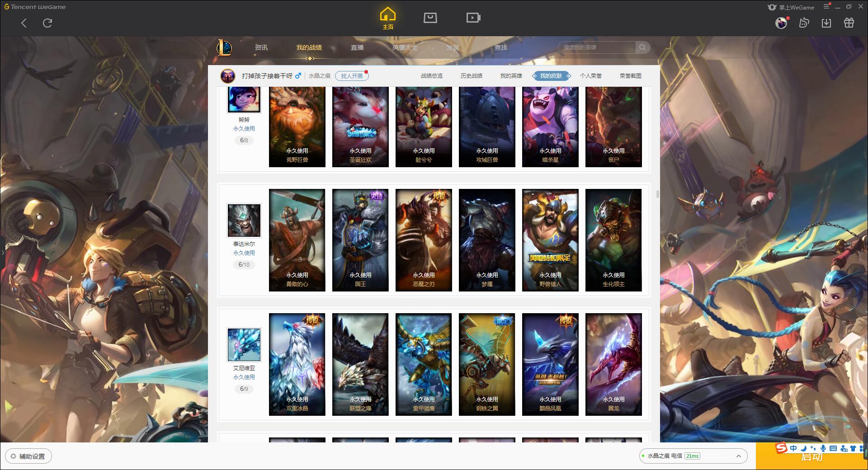Open the 资讯 tab
This screenshot has height=470, width=868.
point(261,47)
